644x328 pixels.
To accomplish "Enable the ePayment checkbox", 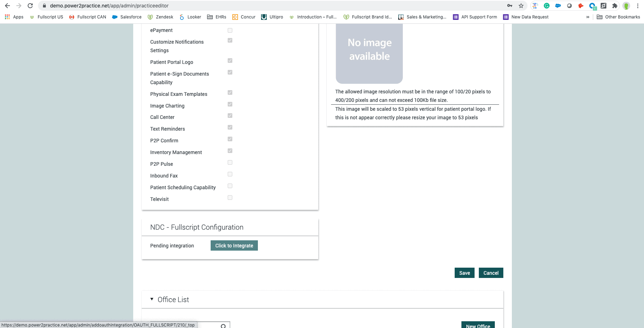I will coord(230,30).
